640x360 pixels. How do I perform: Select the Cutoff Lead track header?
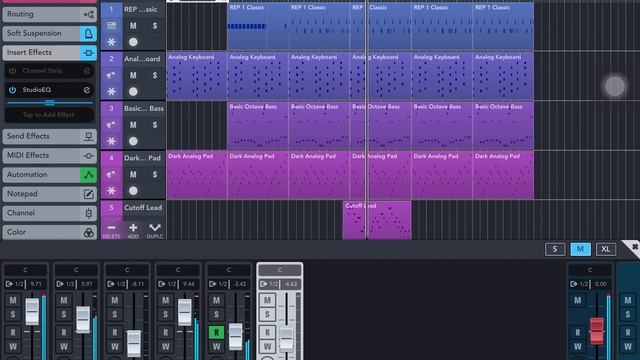pos(143,208)
